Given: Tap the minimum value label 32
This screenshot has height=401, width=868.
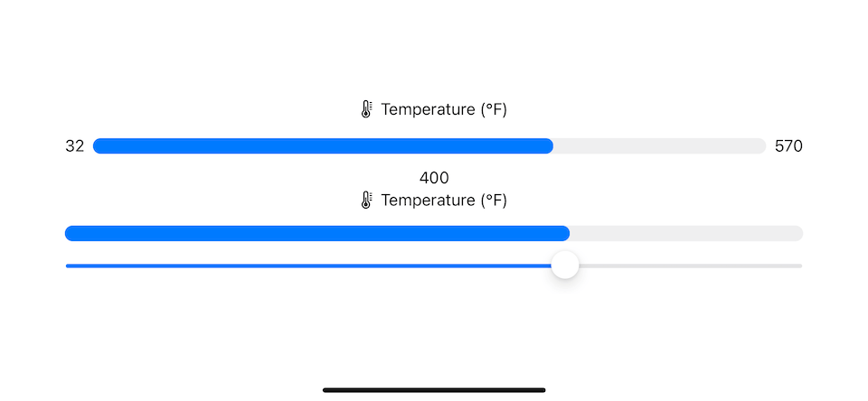Looking at the screenshot, I should [x=74, y=146].
